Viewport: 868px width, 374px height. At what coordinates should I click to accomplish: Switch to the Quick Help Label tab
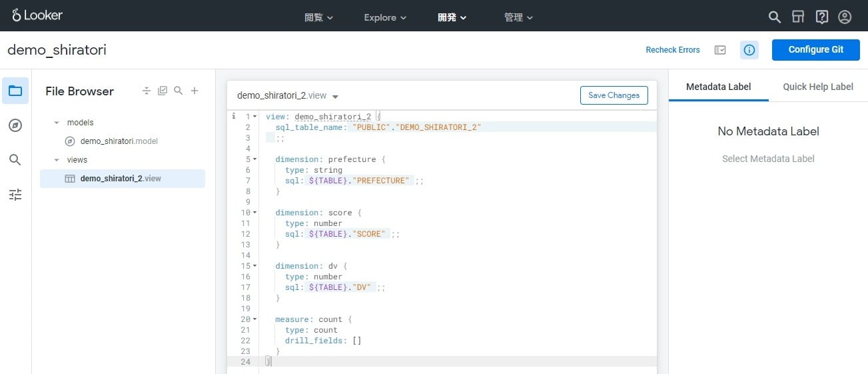pyautogui.click(x=817, y=87)
